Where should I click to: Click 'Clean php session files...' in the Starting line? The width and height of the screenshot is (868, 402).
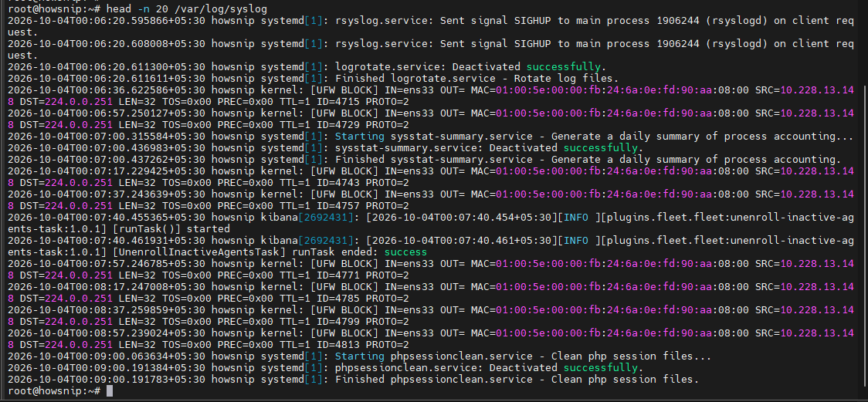631,356
